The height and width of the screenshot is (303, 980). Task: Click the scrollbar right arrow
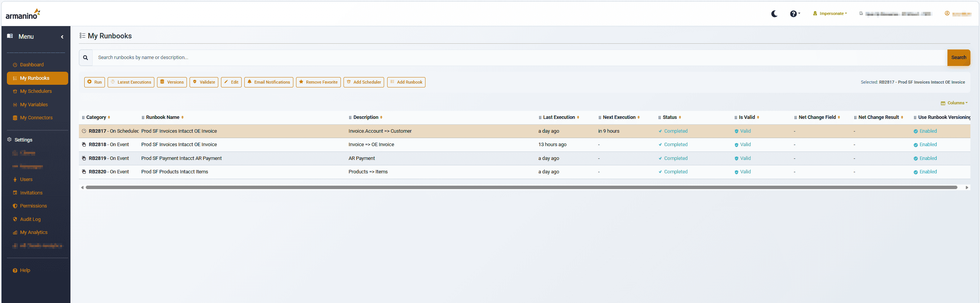[967, 188]
